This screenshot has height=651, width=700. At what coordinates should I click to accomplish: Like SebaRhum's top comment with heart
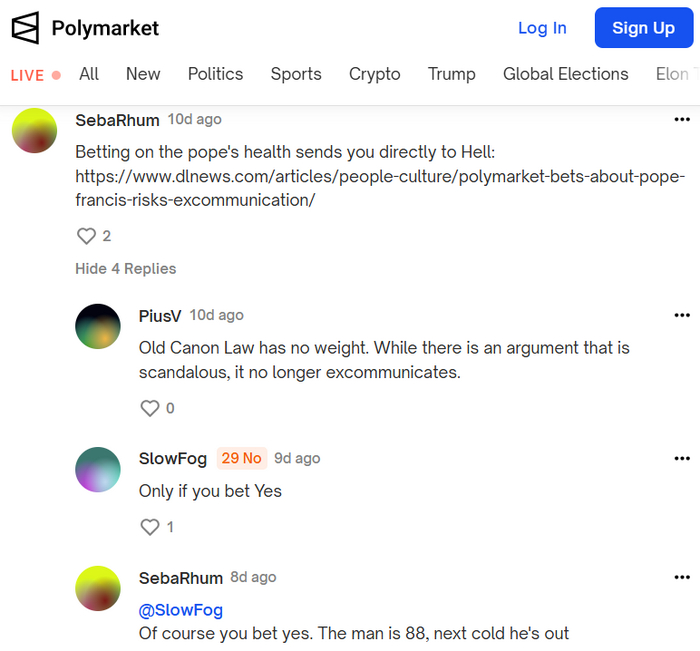point(86,236)
